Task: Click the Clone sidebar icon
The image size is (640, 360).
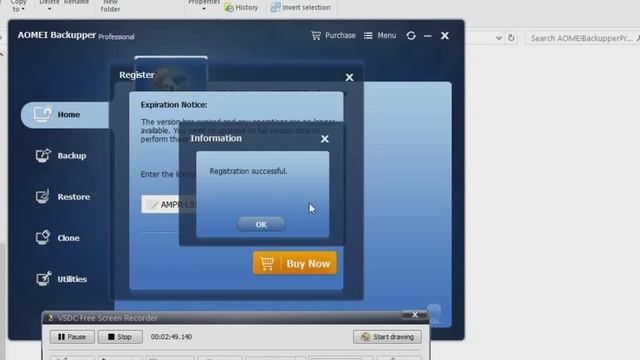Action: coord(42,237)
